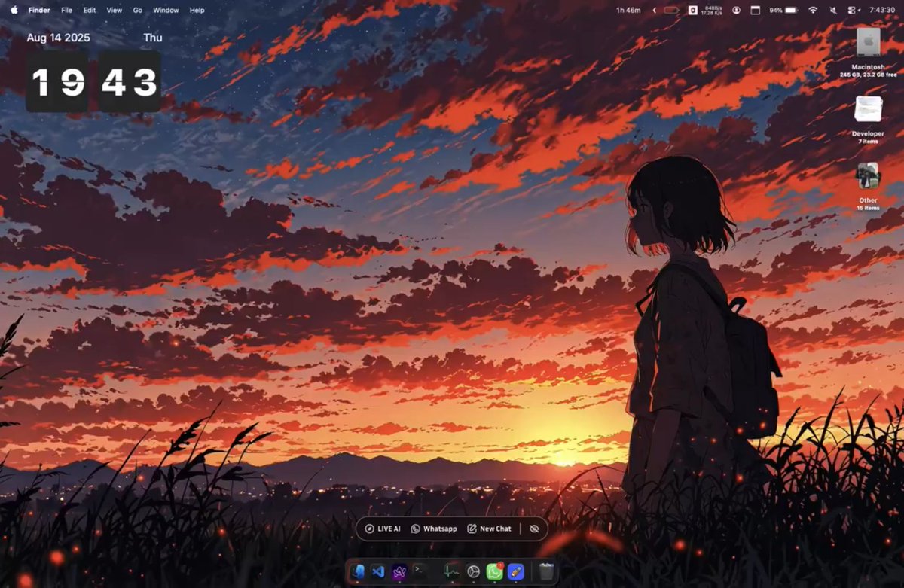The width and height of the screenshot is (904, 588).
Task: Open the View menu
Action: click(x=115, y=11)
